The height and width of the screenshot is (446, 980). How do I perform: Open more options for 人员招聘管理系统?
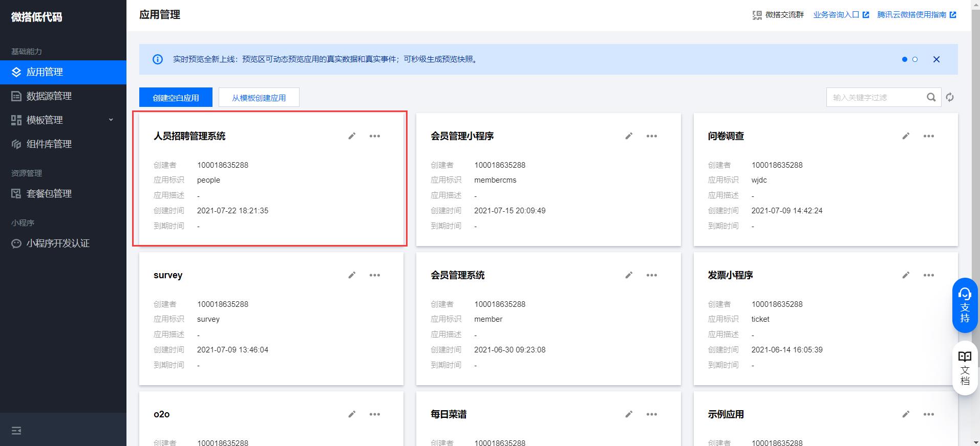(375, 136)
